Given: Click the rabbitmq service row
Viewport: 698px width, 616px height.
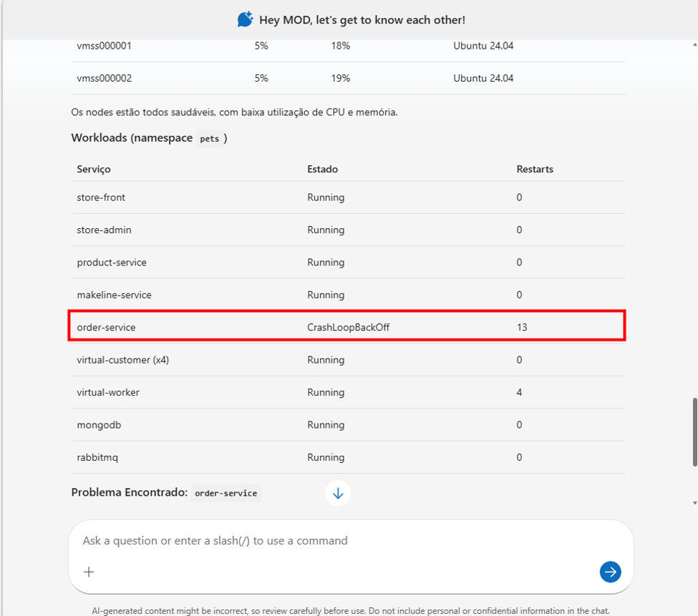Looking at the screenshot, I should click(348, 457).
